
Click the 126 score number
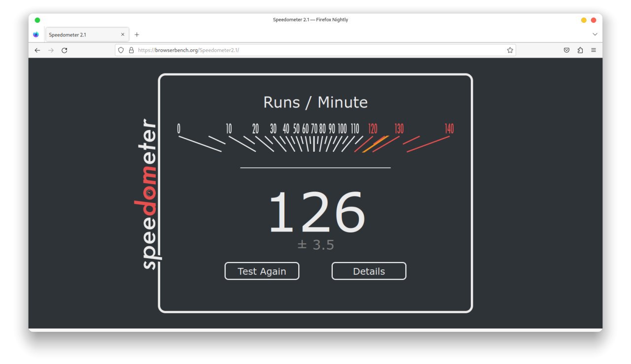316,212
